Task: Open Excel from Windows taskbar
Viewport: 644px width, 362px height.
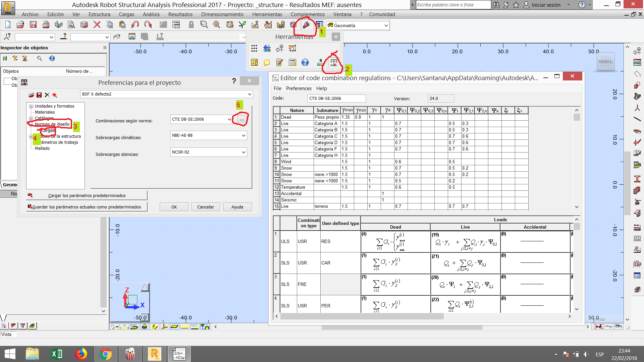Action: (57, 354)
